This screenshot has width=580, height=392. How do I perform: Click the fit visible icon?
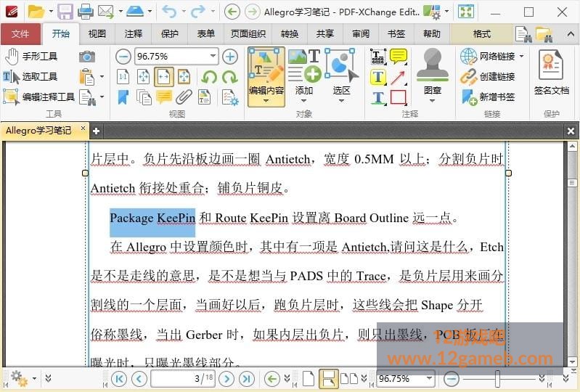coord(184,77)
